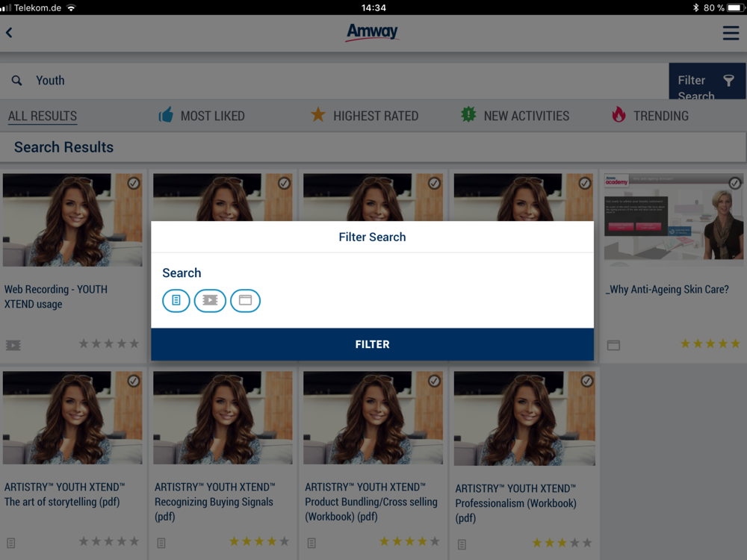Click the search magnifier icon

[x=16, y=81]
